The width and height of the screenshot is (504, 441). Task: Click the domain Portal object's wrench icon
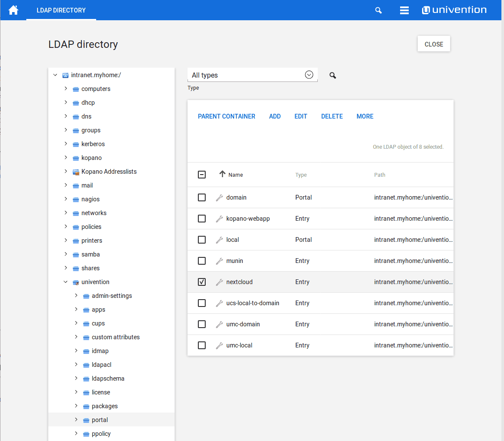tap(219, 197)
